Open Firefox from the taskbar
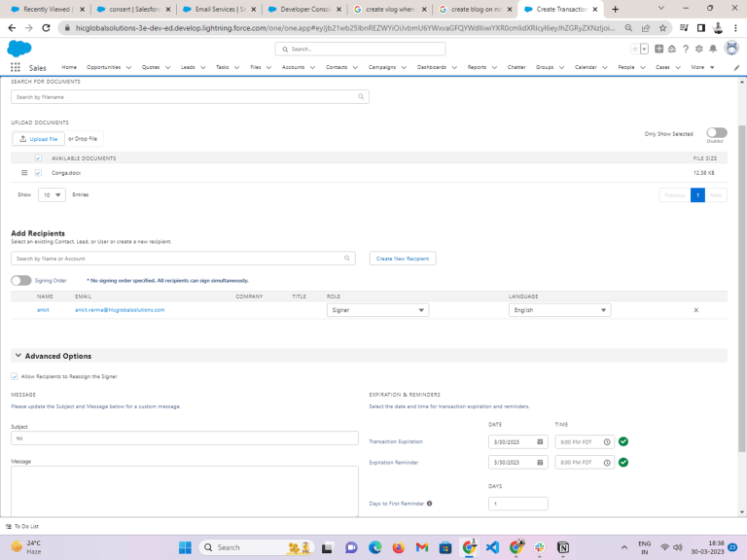Image resolution: width=747 pixels, height=560 pixels. [x=398, y=547]
